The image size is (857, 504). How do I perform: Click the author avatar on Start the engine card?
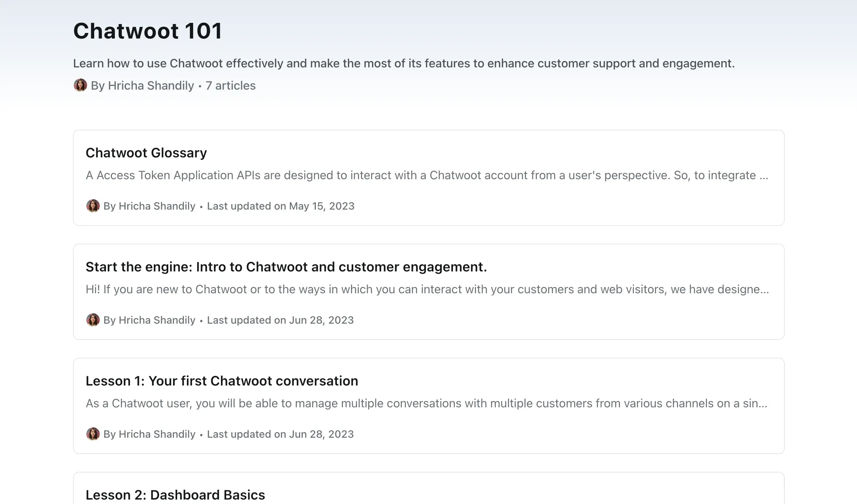(x=93, y=320)
